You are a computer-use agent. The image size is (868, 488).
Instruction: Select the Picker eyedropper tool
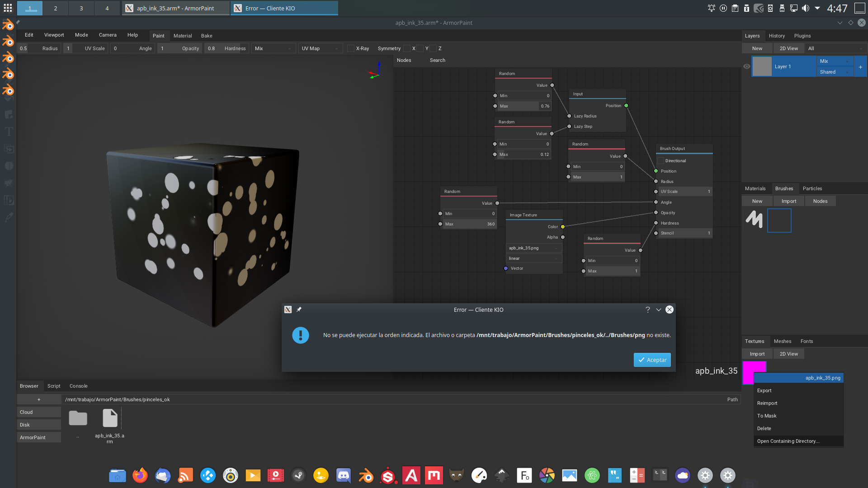[x=9, y=217]
